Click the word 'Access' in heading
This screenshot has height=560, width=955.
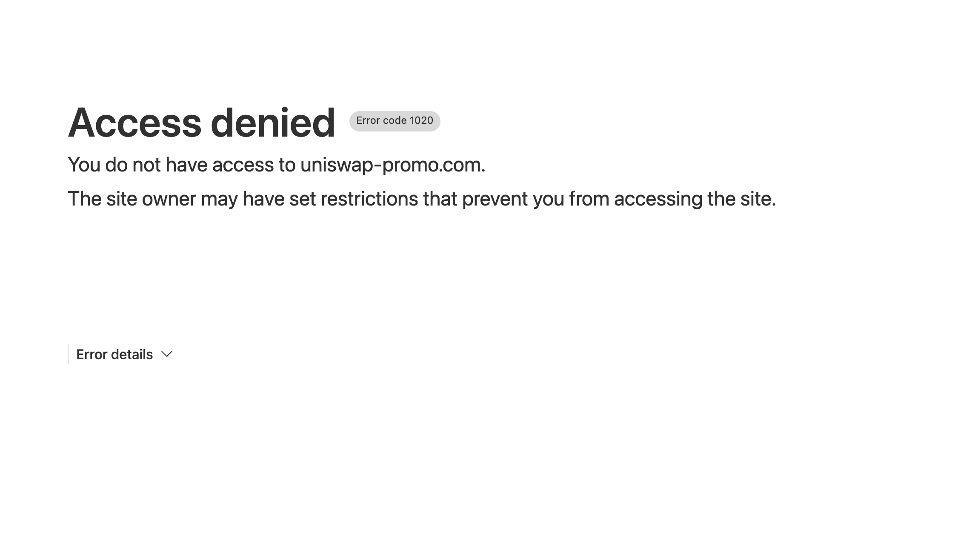coord(134,123)
